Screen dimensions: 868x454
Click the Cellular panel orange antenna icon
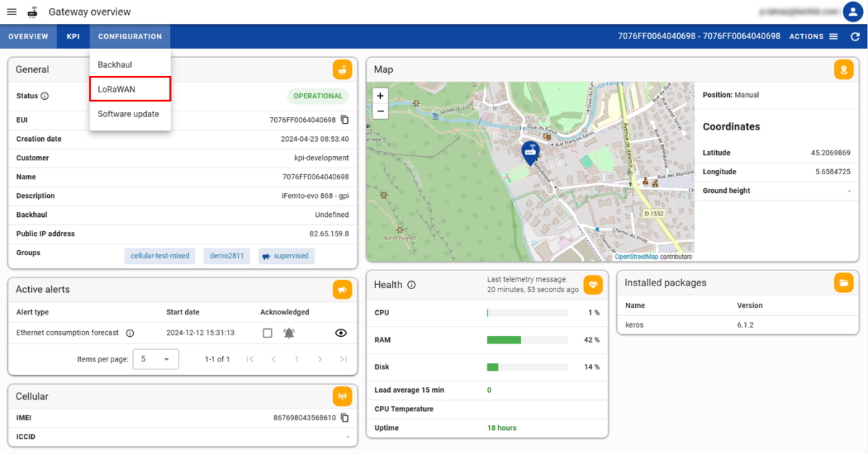coord(342,396)
